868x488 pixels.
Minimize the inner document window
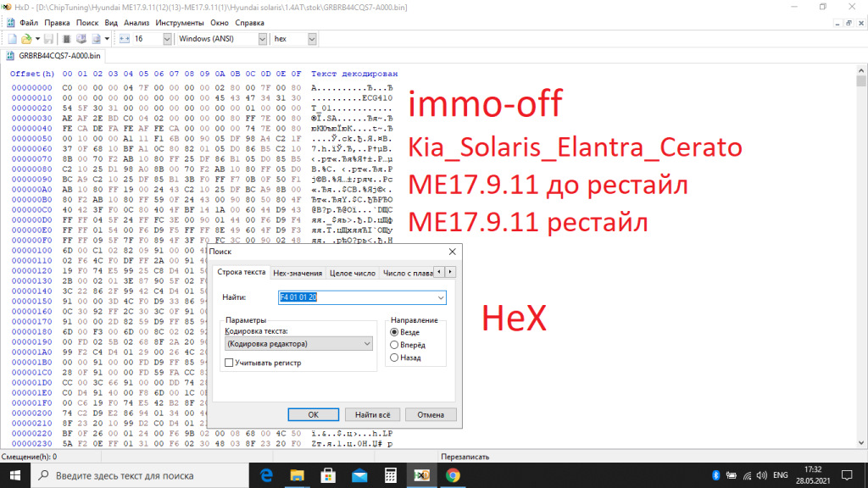tap(837, 23)
